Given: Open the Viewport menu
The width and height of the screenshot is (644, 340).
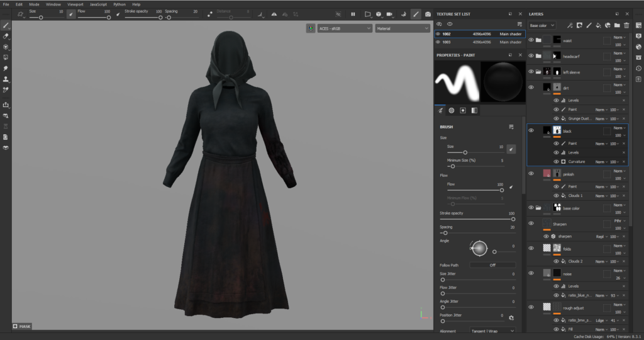Looking at the screenshot, I should click(x=75, y=4).
